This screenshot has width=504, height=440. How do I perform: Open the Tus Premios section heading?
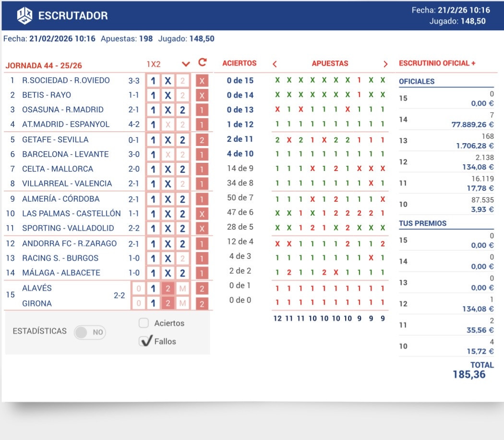point(423,223)
